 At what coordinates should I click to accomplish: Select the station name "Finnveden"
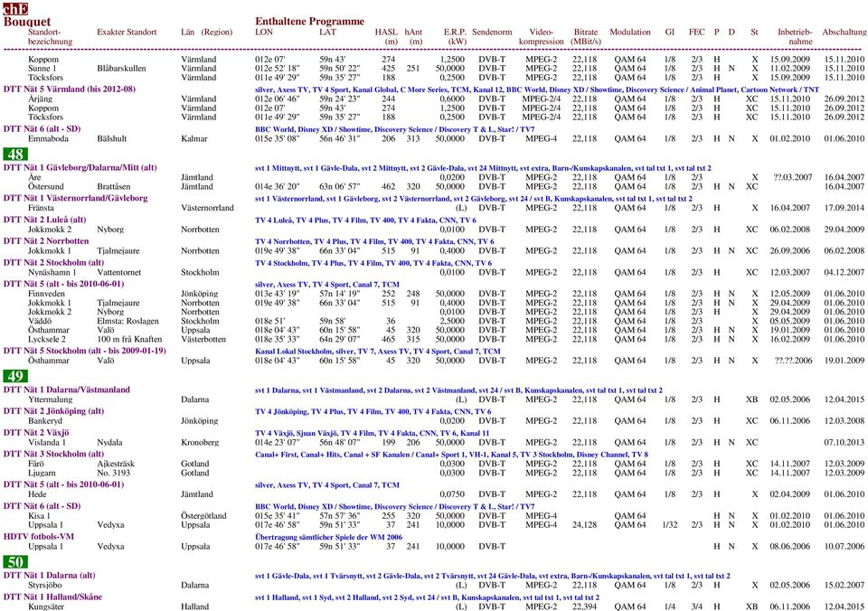pyautogui.click(x=45, y=294)
